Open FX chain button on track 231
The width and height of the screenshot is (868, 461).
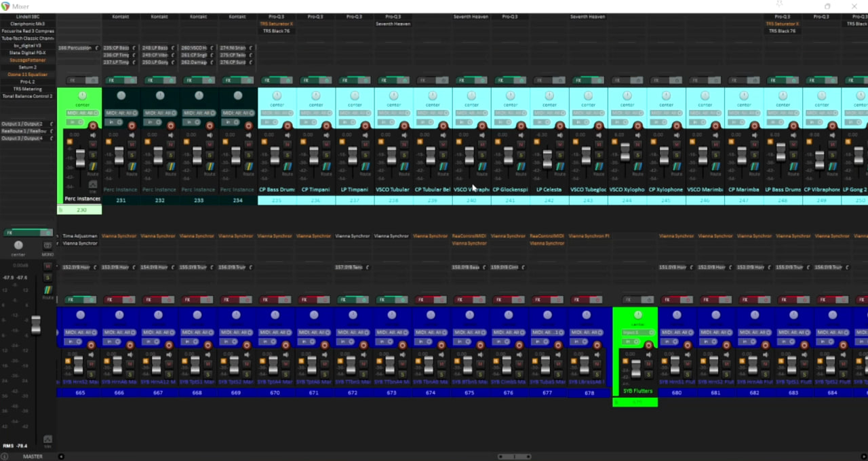point(115,80)
